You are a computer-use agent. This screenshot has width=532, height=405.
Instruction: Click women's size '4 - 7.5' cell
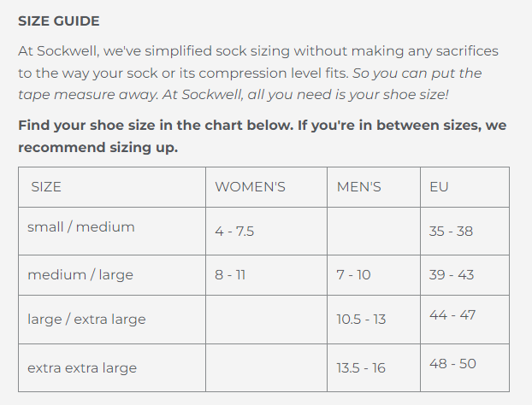click(x=234, y=232)
